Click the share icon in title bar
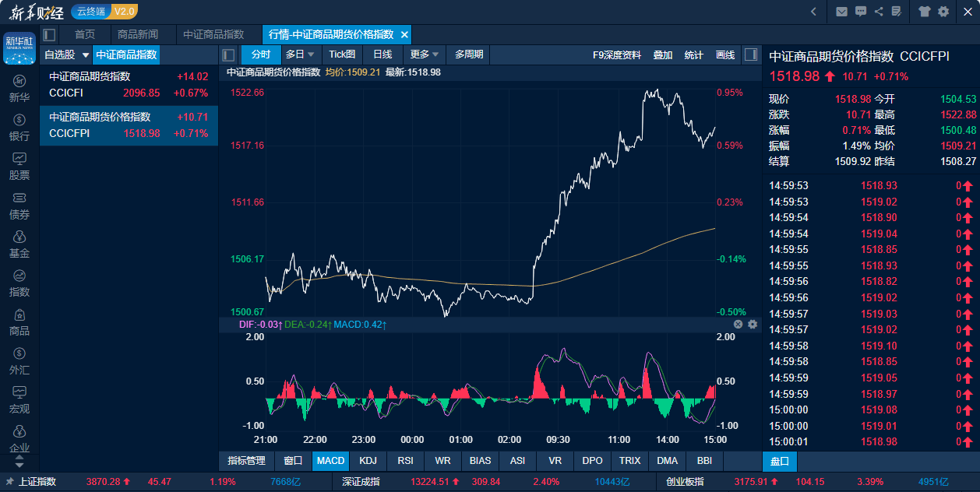 (879, 12)
